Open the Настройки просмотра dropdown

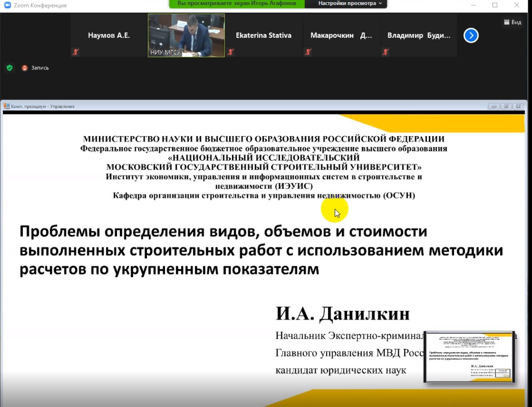point(350,3)
